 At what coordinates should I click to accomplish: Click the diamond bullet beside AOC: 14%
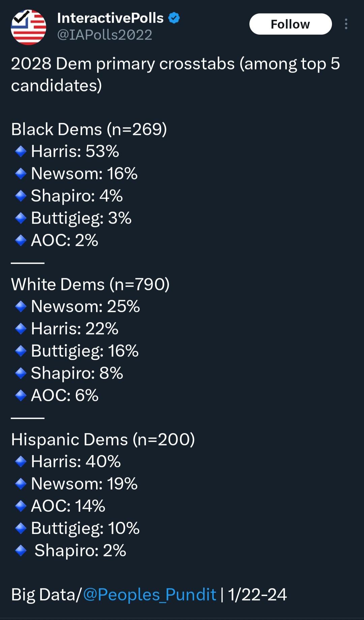[21, 506]
